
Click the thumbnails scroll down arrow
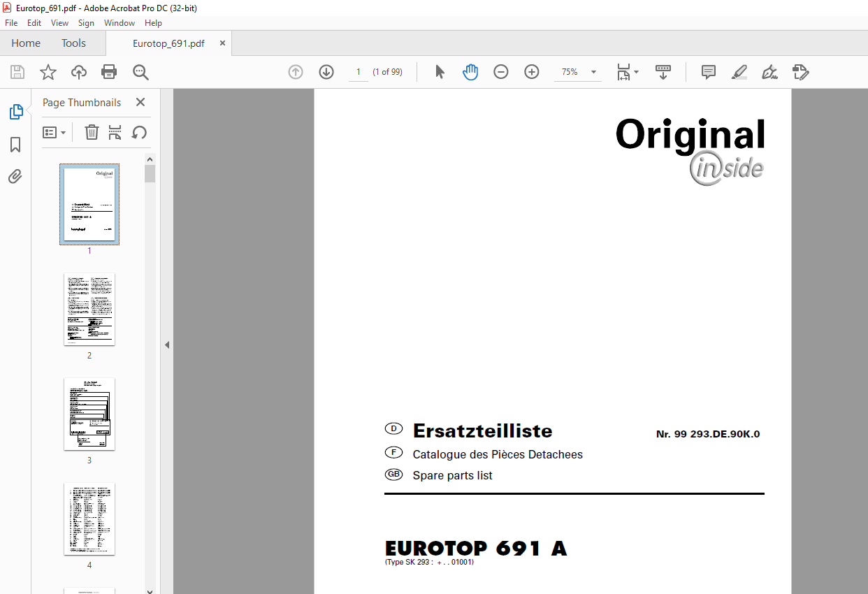click(x=150, y=591)
